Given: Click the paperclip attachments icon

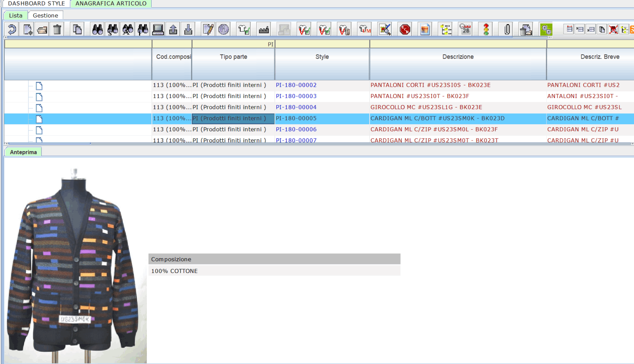Looking at the screenshot, I should click(x=507, y=29).
